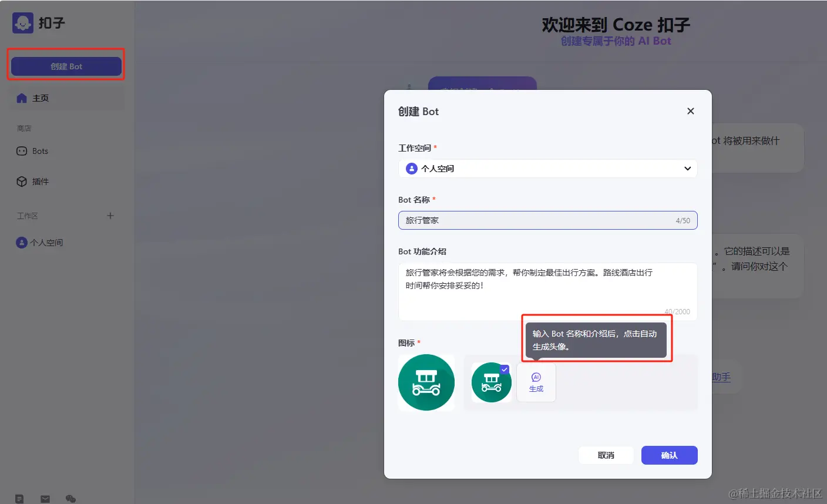
Task: Click the 插件 cube icon
Action: point(22,182)
